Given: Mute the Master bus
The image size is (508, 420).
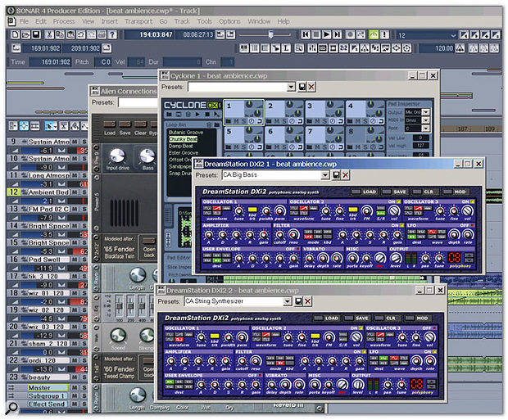Looking at the screenshot, I should [75, 387].
